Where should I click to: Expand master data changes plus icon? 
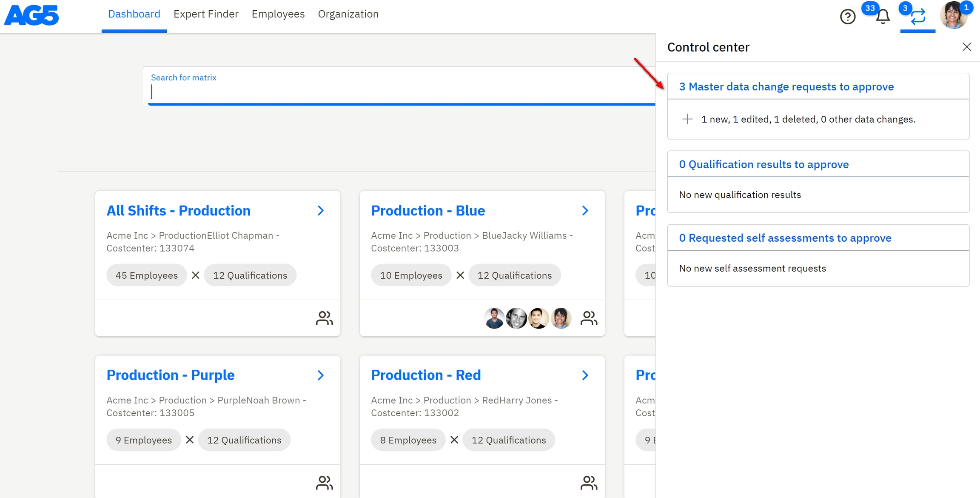pos(687,119)
